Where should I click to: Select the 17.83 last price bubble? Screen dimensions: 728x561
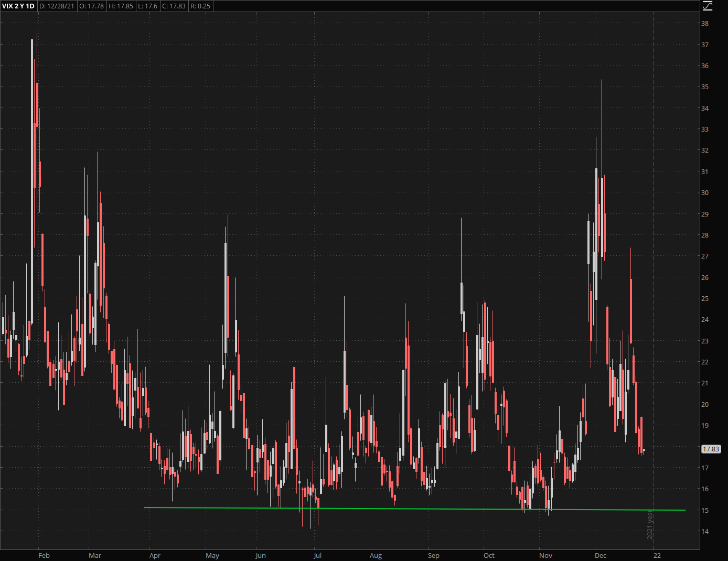711,449
